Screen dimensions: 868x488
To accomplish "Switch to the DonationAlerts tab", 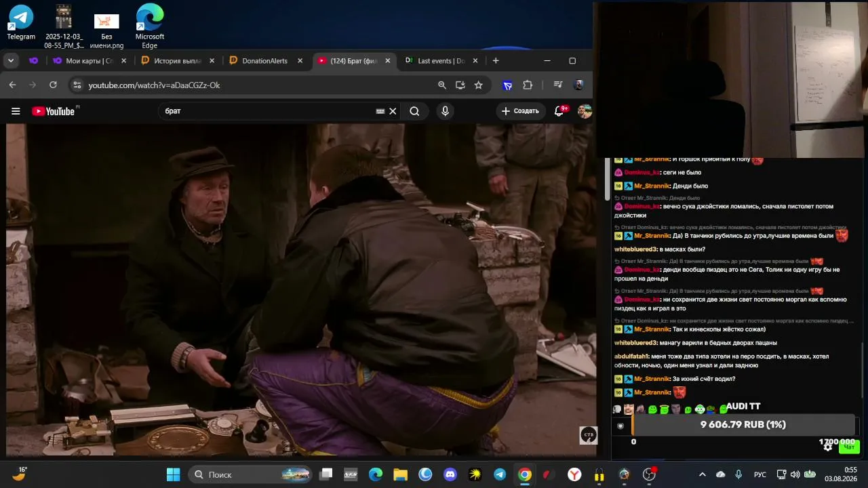I will tap(265, 60).
